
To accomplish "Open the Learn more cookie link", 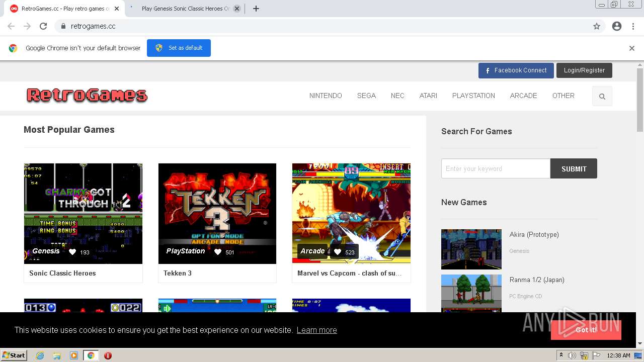I will tap(316, 330).
